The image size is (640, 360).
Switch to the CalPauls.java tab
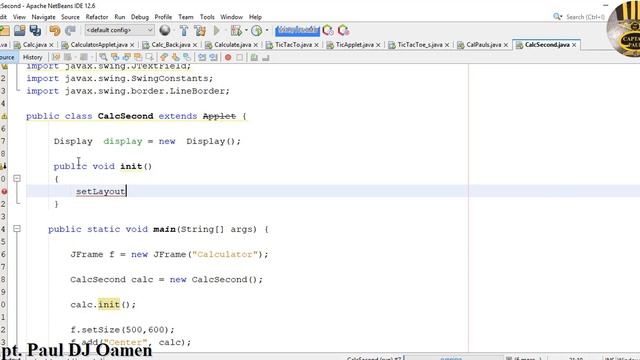click(484, 44)
